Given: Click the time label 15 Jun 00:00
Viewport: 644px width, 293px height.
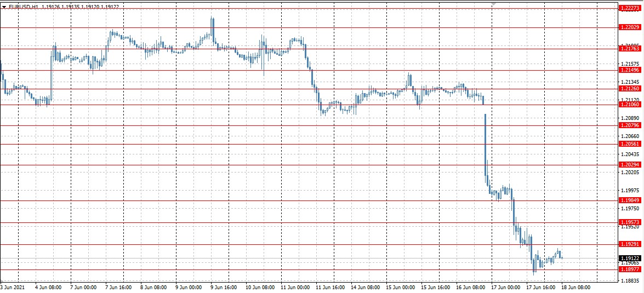Looking at the screenshot, I should [x=401, y=288].
